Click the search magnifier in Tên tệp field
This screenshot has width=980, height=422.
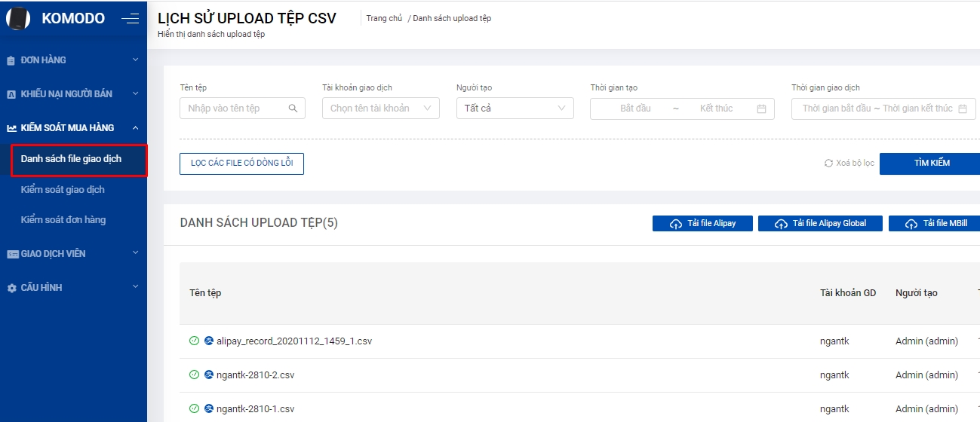[293, 109]
